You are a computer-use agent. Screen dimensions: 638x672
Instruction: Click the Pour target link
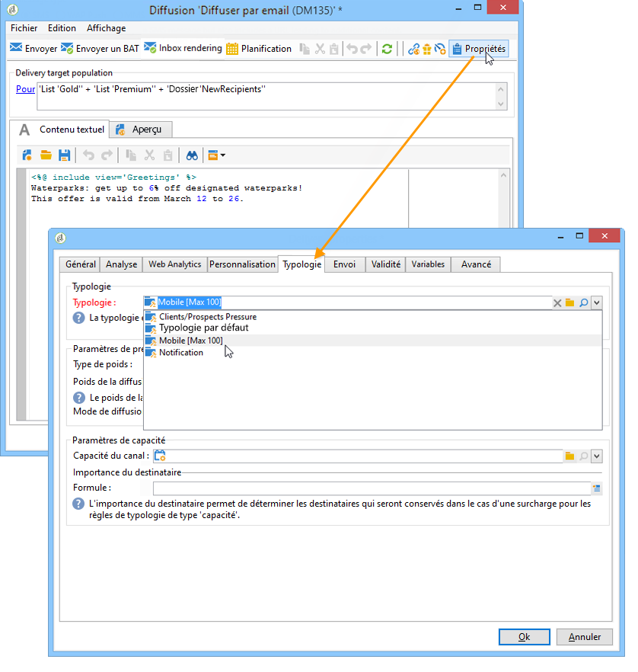tap(25, 89)
